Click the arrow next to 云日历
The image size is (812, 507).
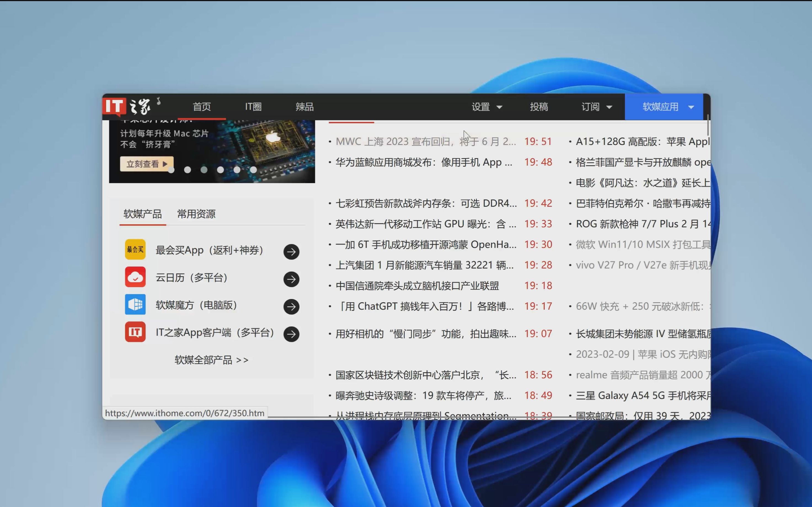pos(291,279)
